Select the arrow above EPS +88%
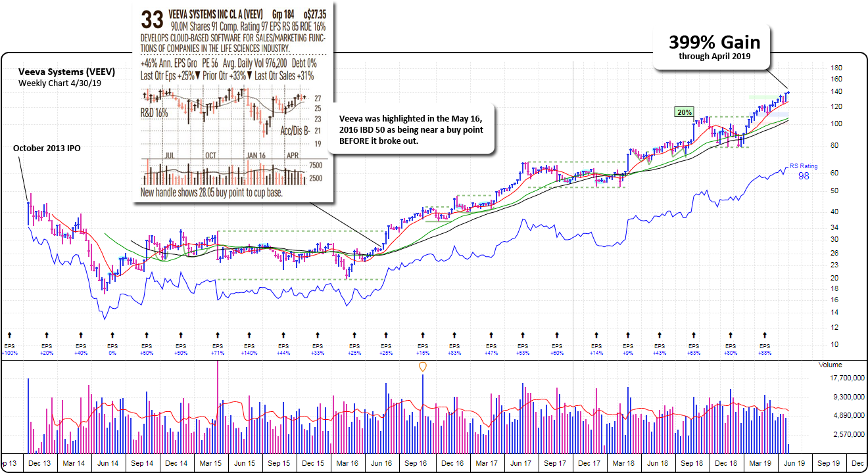 pyautogui.click(x=764, y=335)
